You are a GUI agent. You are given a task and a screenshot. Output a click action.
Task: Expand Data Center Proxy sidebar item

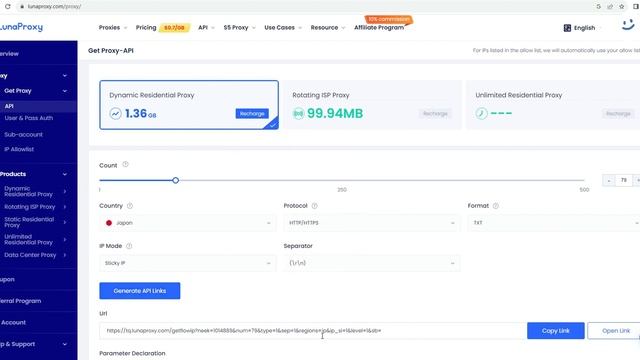pyautogui.click(x=65, y=255)
